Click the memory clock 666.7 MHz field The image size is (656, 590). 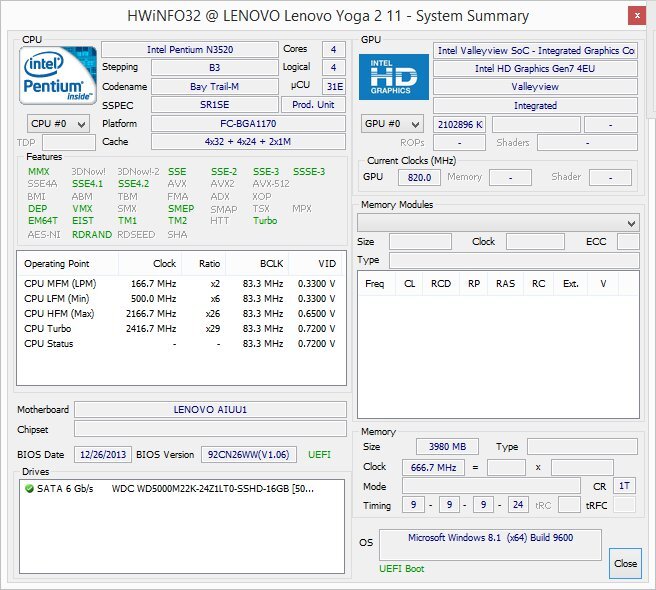tap(433, 467)
